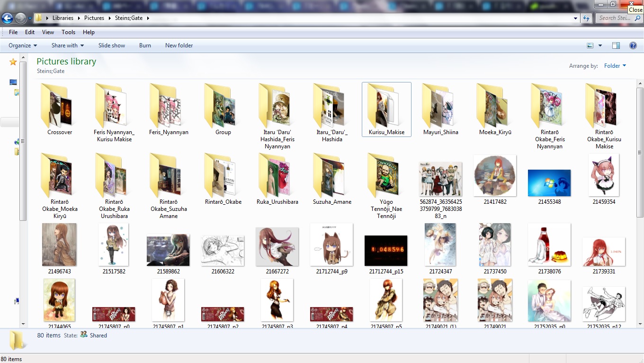Viewport: 644px width, 363px height.
Task: Open the File menu
Action: point(13,32)
